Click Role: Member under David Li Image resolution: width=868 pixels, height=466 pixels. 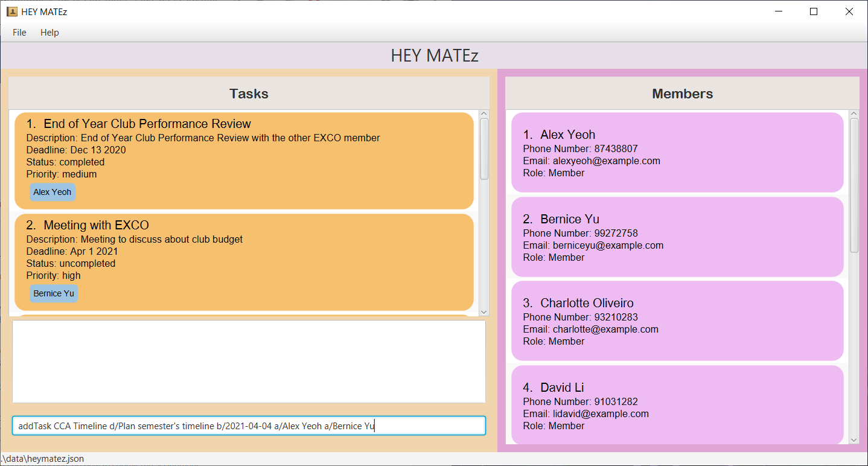click(554, 426)
